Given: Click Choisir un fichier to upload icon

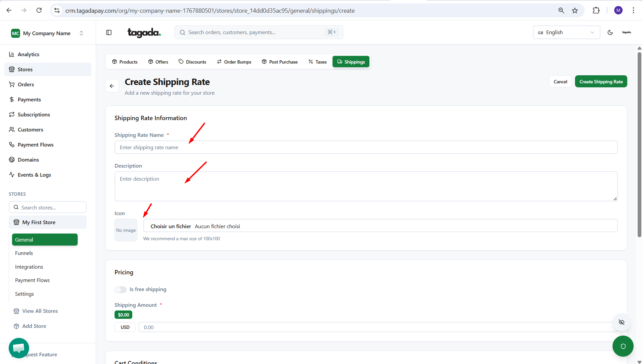Looking at the screenshot, I should pos(170,226).
